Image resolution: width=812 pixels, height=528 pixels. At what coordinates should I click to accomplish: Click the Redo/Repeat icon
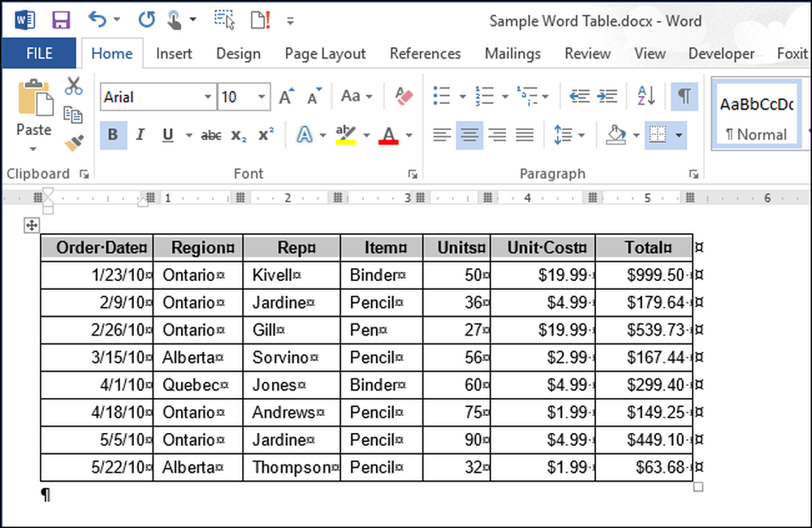(146, 20)
